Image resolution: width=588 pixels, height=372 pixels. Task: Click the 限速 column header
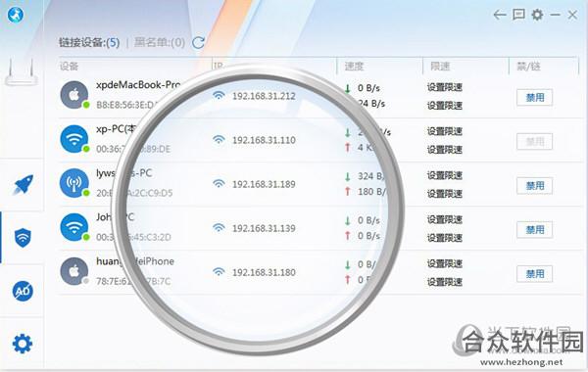[x=440, y=67]
